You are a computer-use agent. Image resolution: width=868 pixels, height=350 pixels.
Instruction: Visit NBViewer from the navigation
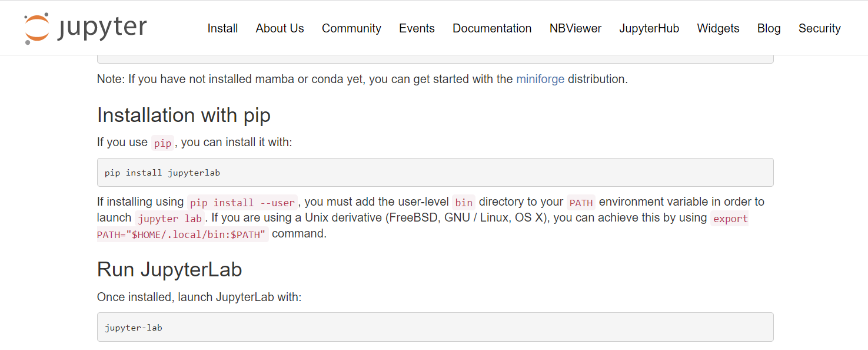point(576,28)
